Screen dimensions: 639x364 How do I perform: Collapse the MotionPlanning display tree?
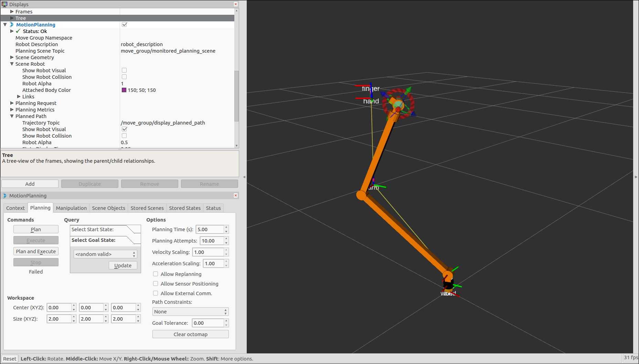(x=5, y=24)
